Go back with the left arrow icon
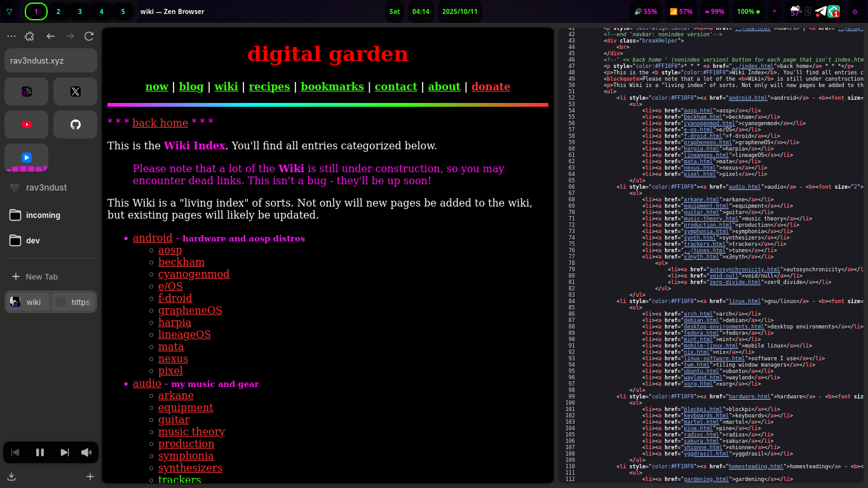The width and height of the screenshot is (868, 488). (x=51, y=36)
